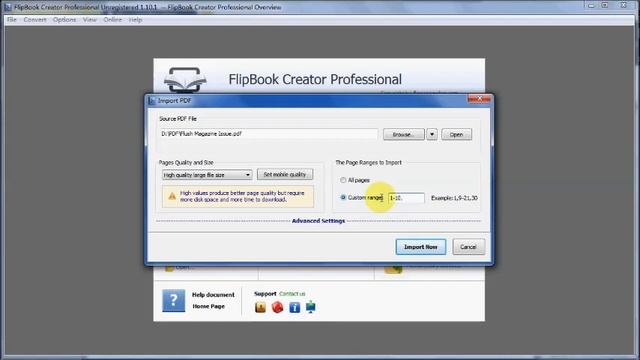The image size is (640, 360).
Task: Cancel the Import PDF dialog
Action: (x=469, y=247)
